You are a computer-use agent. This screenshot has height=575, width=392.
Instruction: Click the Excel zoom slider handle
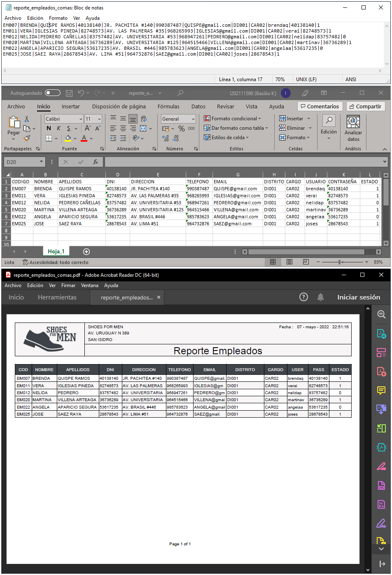click(x=339, y=262)
